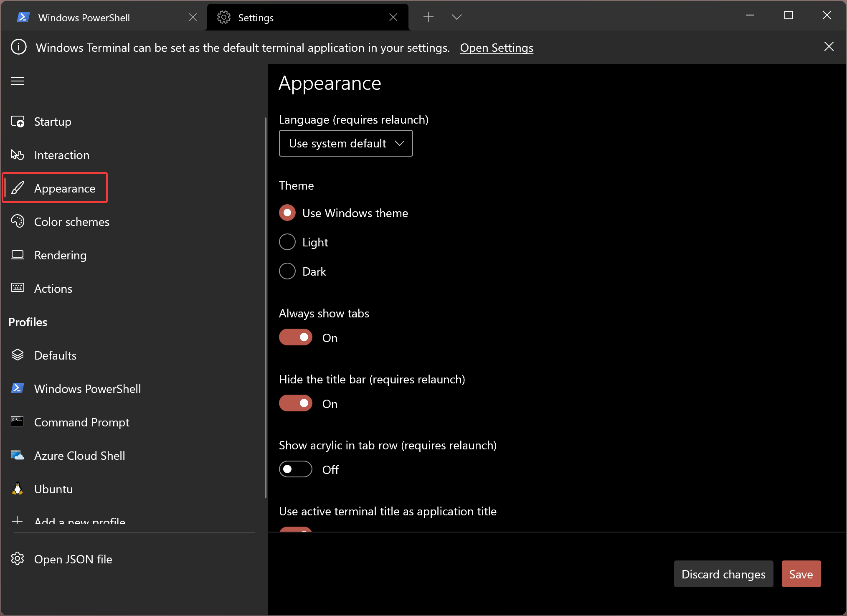Select the Light theme radio button
The image size is (847, 616).
click(x=287, y=242)
